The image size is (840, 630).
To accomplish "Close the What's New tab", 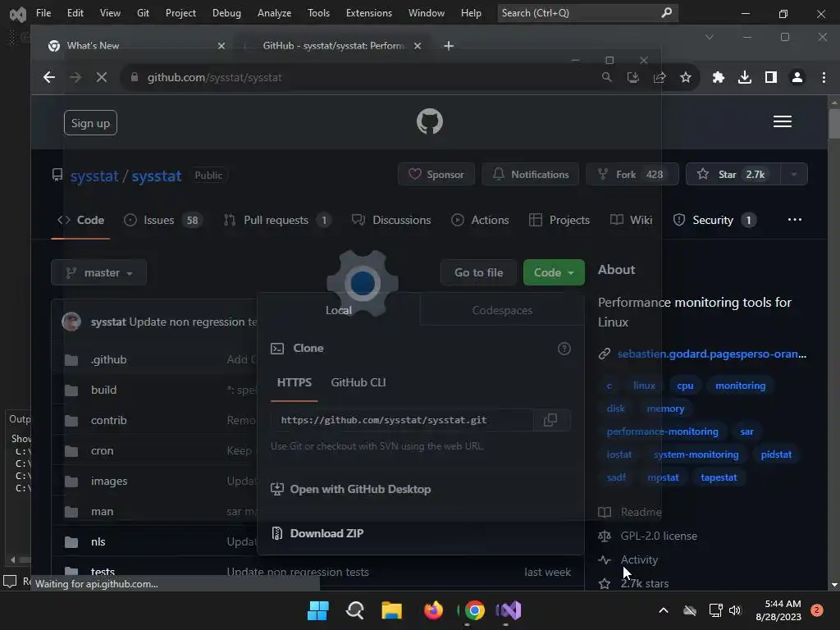I will click(x=221, y=46).
